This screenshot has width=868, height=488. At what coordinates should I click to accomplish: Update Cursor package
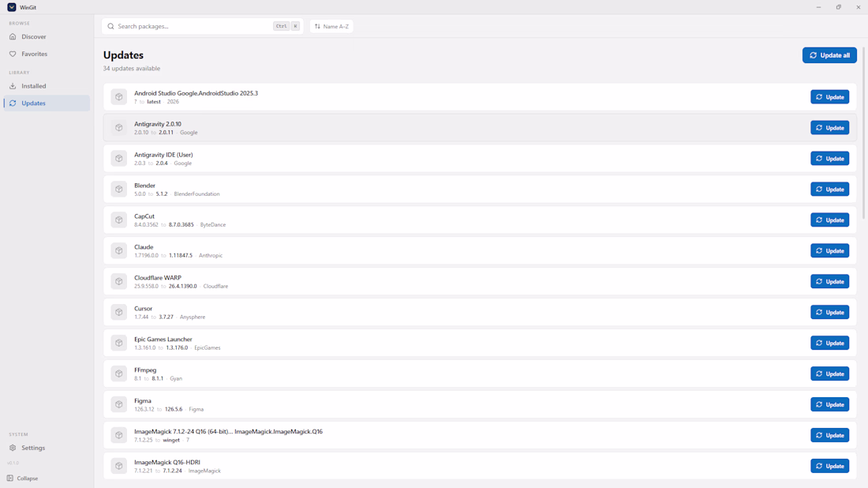830,312
